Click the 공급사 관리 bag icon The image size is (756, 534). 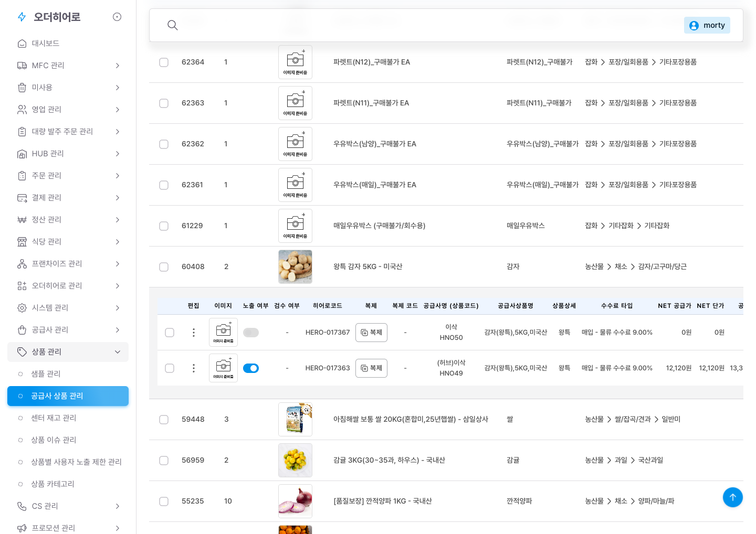point(22,330)
